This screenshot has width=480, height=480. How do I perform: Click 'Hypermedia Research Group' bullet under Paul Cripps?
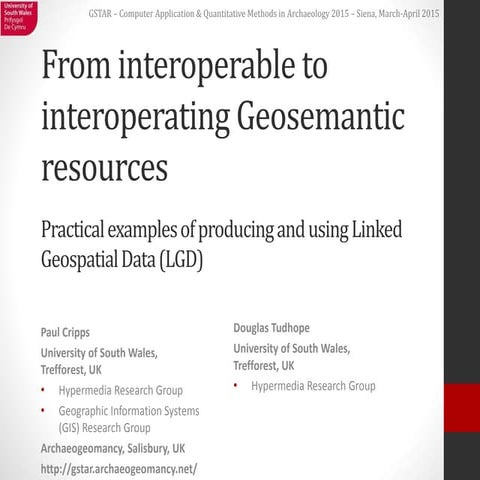121,390
